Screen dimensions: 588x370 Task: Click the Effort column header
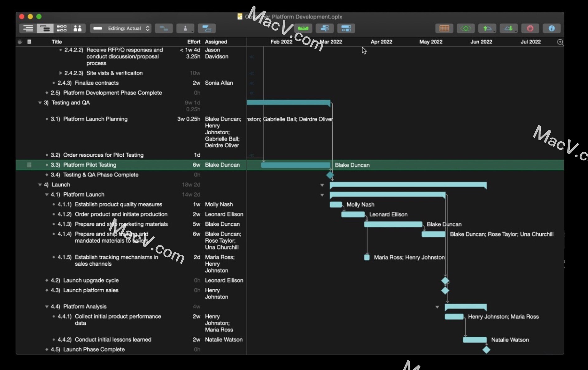tap(193, 42)
